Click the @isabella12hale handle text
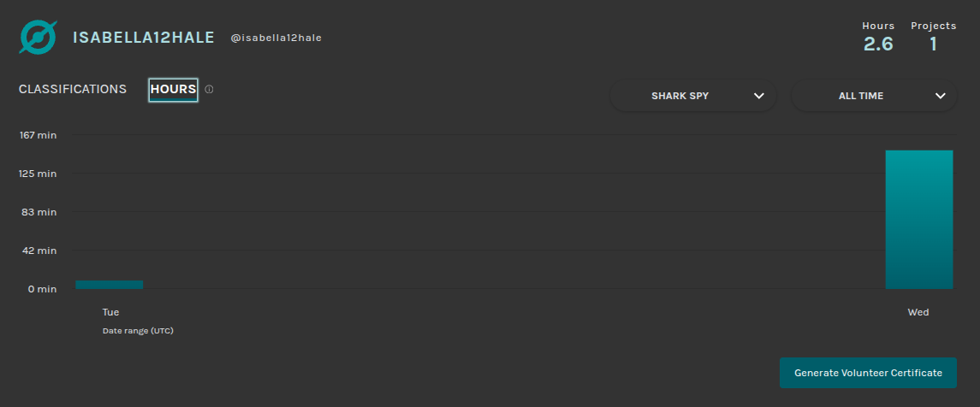Image resolution: width=980 pixels, height=407 pixels. tap(276, 38)
